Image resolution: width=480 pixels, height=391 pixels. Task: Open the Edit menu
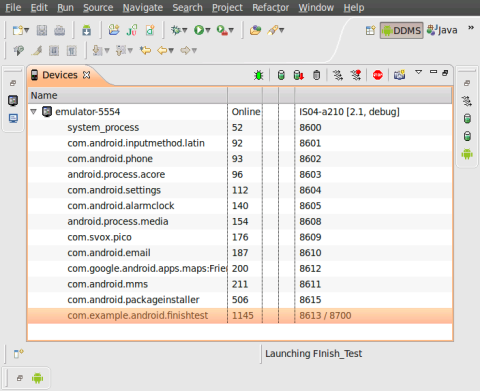(x=39, y=7)
